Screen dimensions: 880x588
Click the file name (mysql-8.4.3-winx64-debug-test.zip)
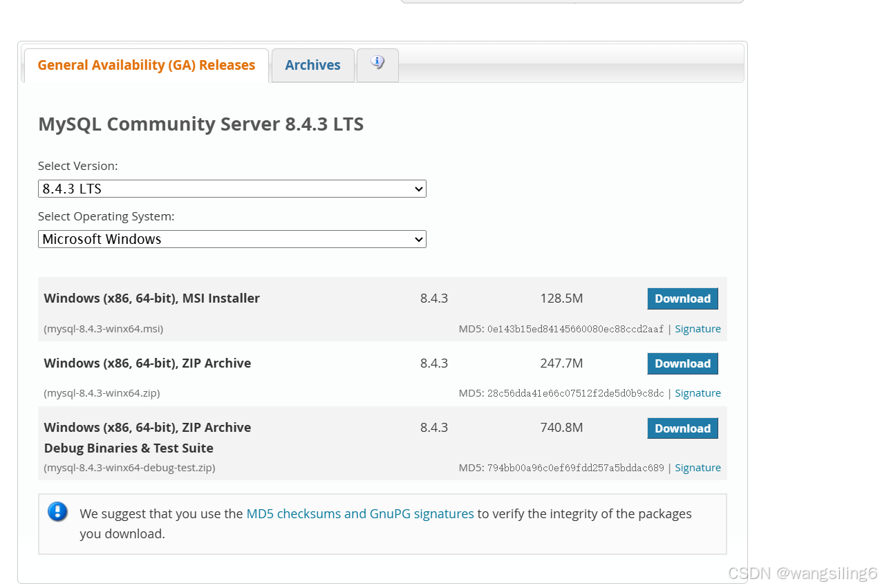(129, 468)
